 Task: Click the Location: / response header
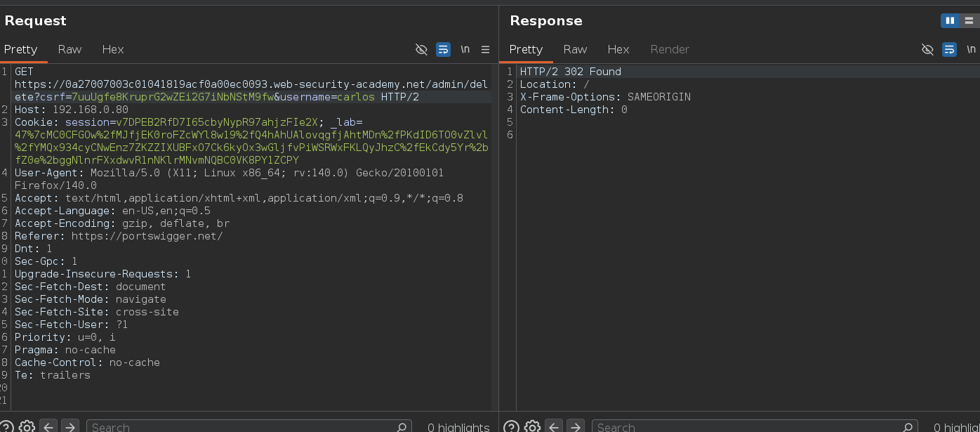point(555,84)
